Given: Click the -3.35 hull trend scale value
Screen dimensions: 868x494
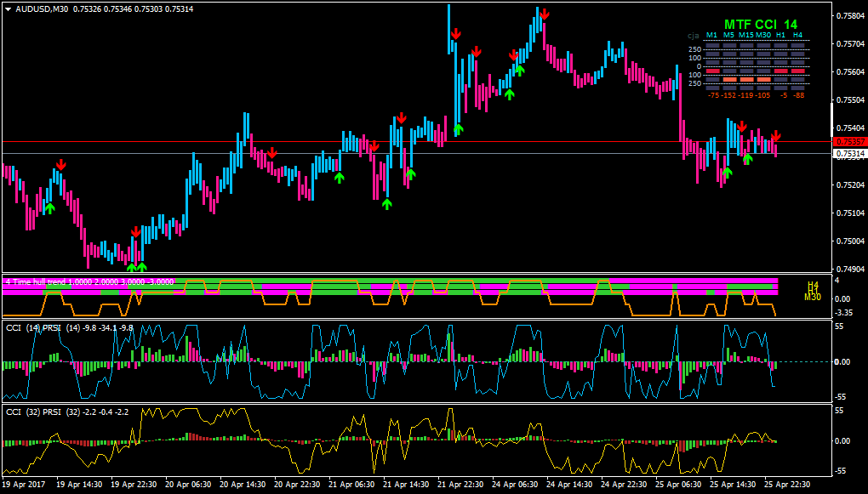Looking at the screenshot, I should 842,313.
